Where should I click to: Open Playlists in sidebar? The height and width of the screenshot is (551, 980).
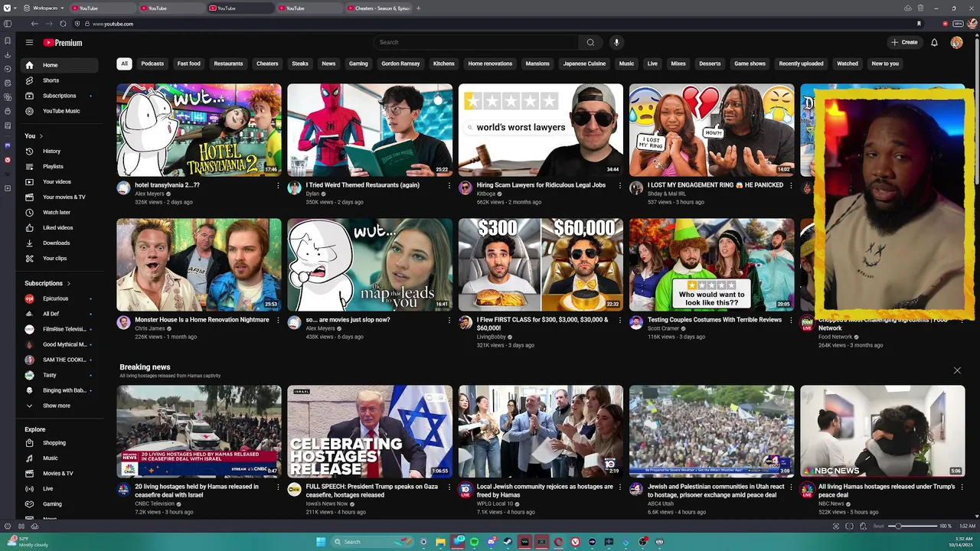(60, 166)
